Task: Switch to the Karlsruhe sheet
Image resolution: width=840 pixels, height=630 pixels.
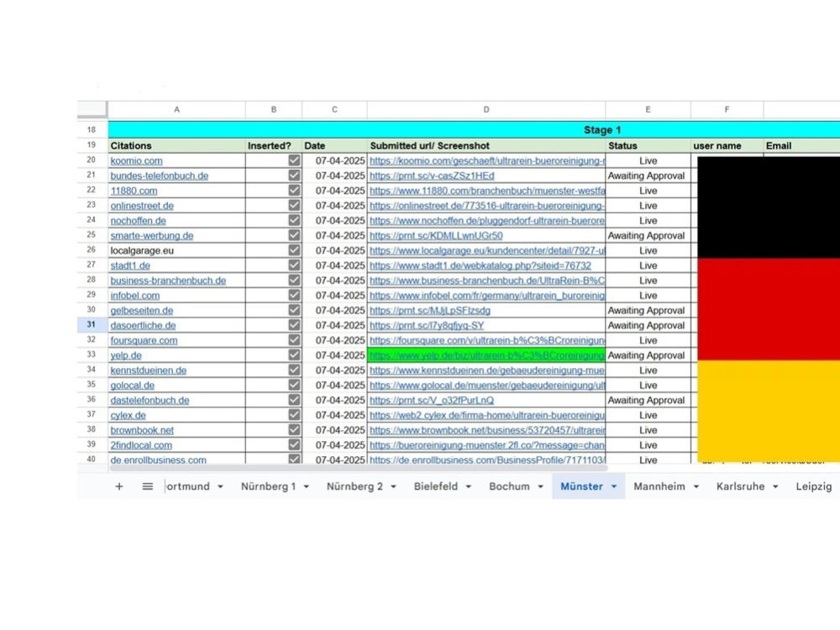Action: coord(740,486)
